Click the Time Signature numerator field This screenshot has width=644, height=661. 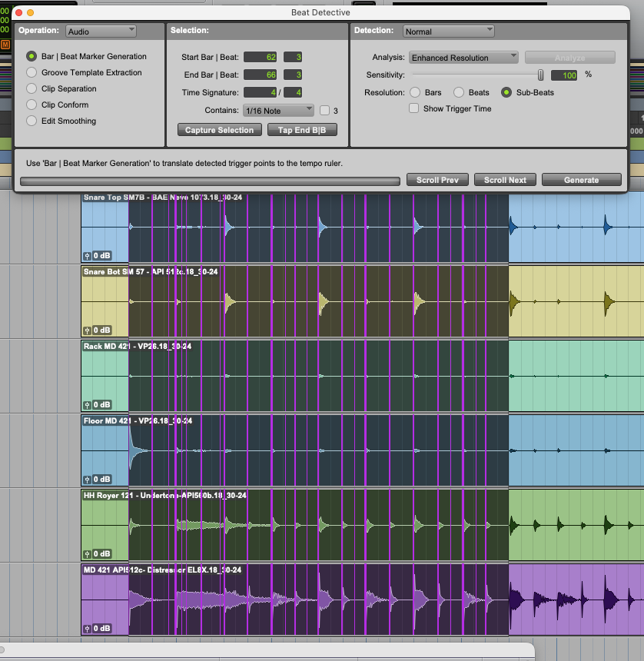coord(260,92)
